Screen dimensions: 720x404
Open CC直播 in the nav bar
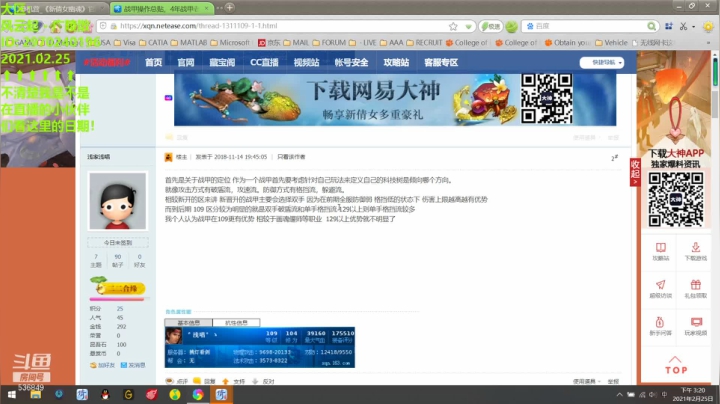pos(264,62)
